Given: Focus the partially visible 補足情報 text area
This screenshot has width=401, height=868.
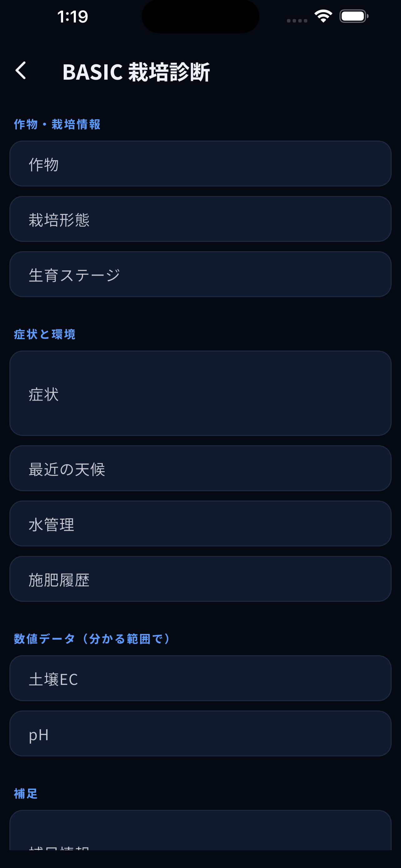Looking at the screenshot, I should [x=200, y=830].
